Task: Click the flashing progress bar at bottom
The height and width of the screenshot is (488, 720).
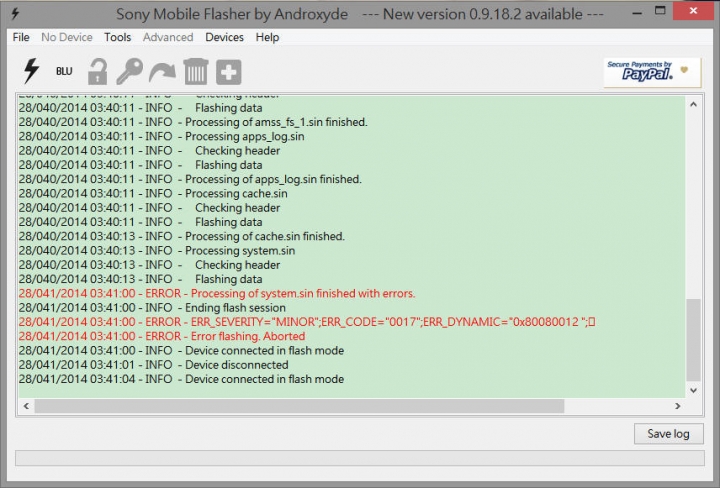Action: (x=360, y=458)
